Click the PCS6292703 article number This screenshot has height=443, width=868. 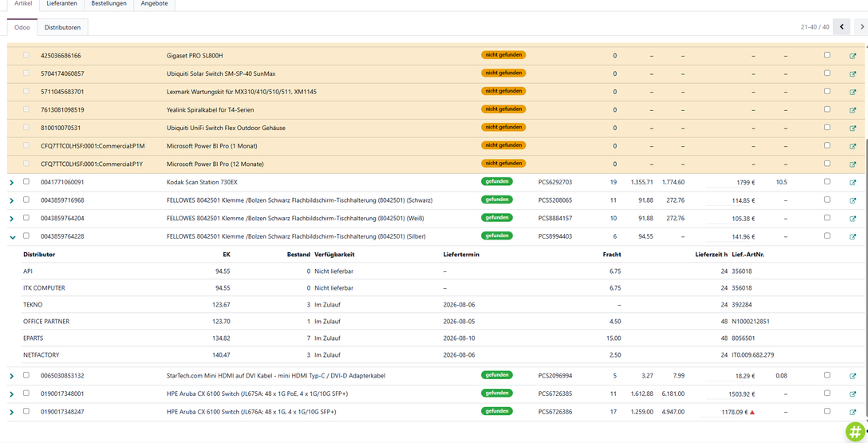tap(554, 182)
